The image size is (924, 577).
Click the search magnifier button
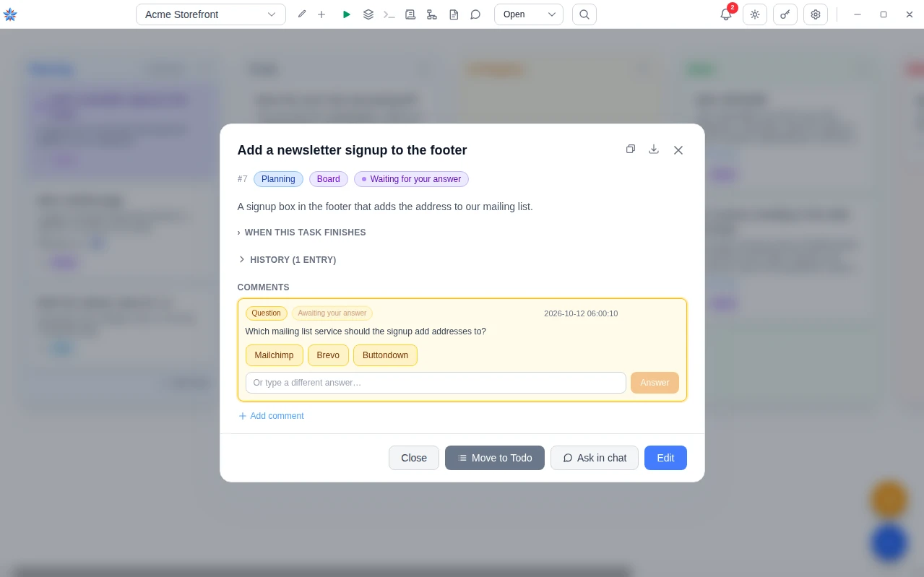[584, 14]
